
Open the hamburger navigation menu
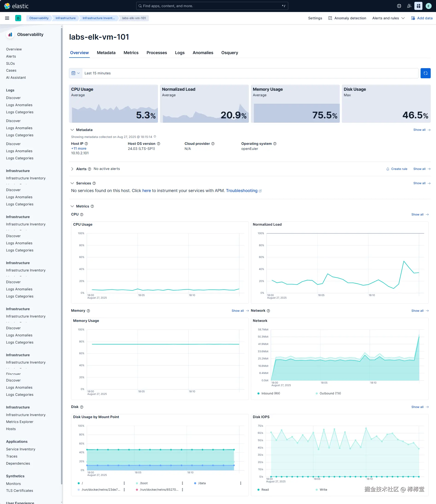[x=7, y=18]
